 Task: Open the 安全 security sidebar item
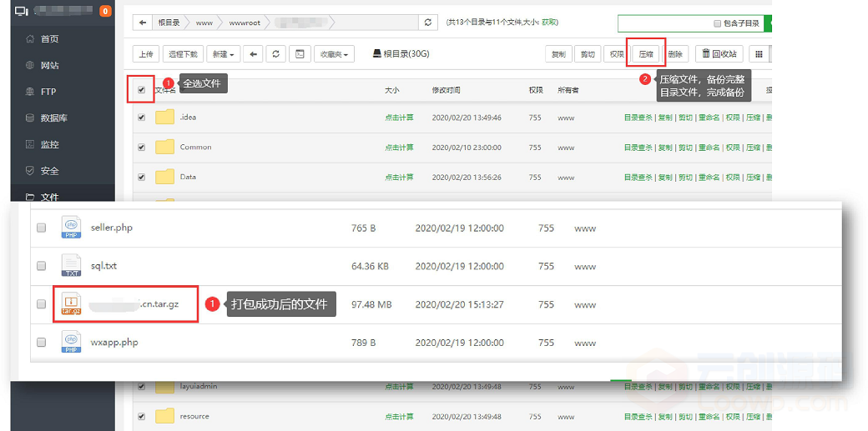pos(49,171)
